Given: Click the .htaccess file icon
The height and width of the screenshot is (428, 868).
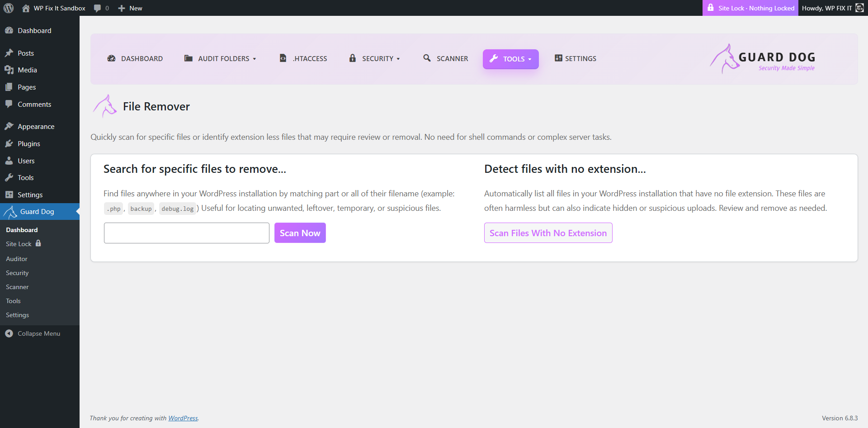Looking at the screenshot, I should point(283,58).
